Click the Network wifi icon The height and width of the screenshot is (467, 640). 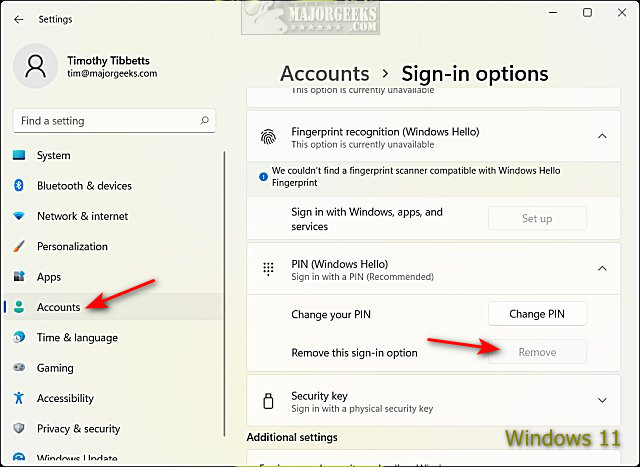point(19,216)
